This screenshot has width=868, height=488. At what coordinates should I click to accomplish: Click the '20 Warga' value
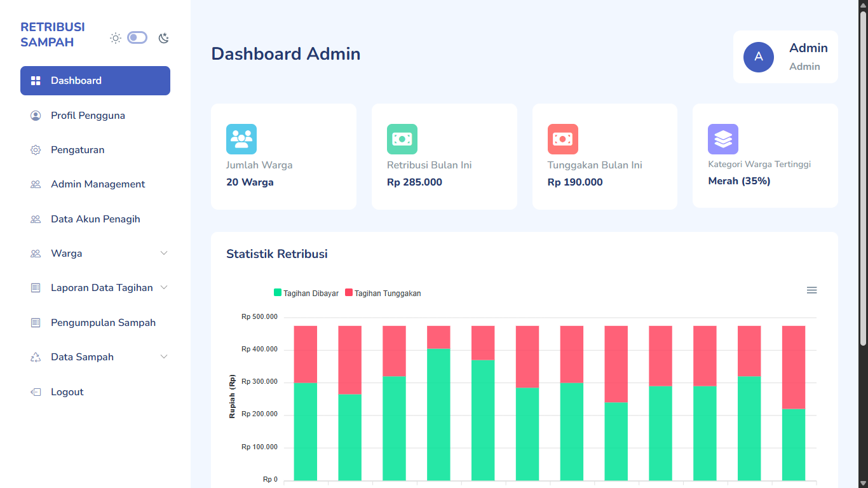pos(250,182)
